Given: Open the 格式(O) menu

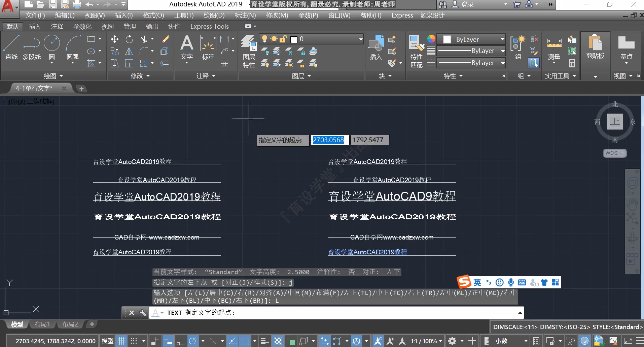Looking at the screenshot, I should 153,15.
